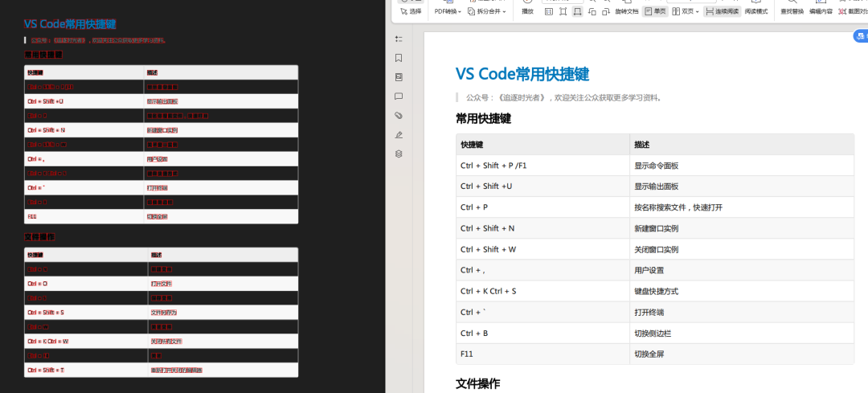Open the signature pen sidebar panel
The width and height of the screenshot is (868, 393).
point(399,134)
